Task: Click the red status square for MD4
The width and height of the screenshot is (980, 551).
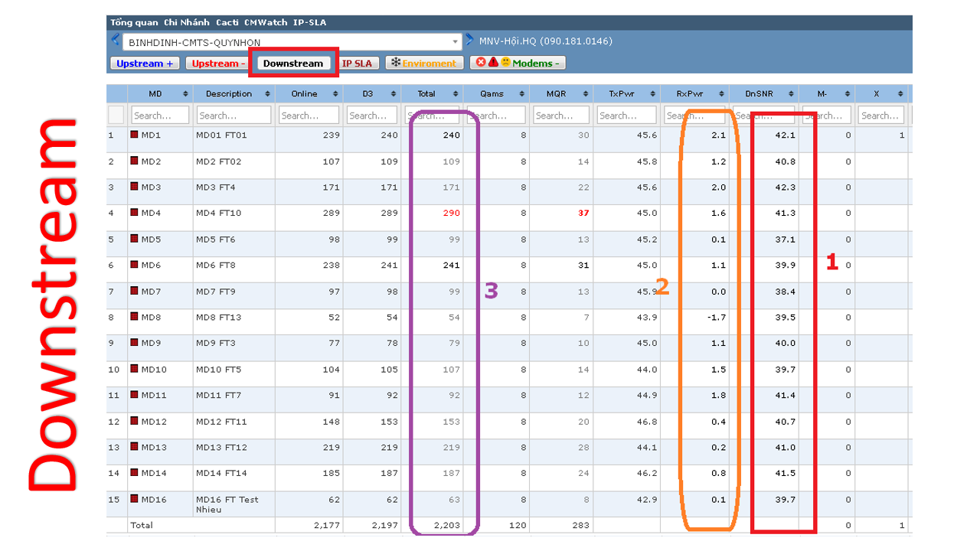Action: pyautogui.click(x=134, y=213)
